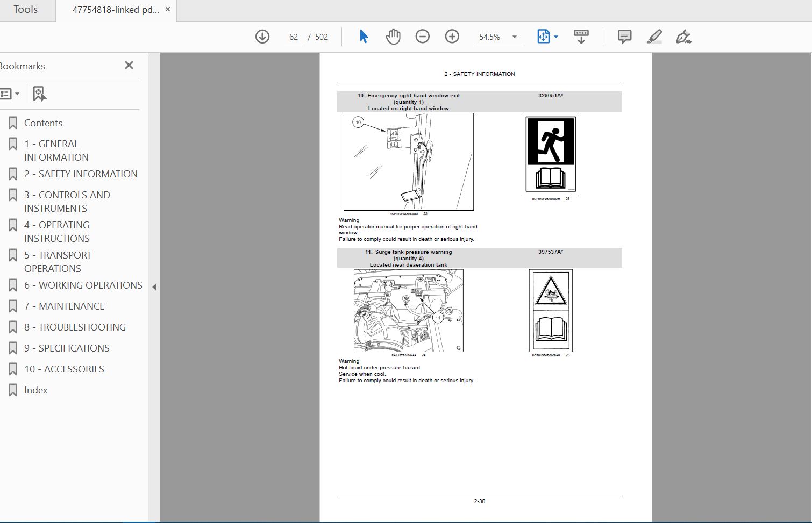Click the 'Bookmarks' panel title
The width and height of the screenshot is (812, 523).
coord(22,66)
